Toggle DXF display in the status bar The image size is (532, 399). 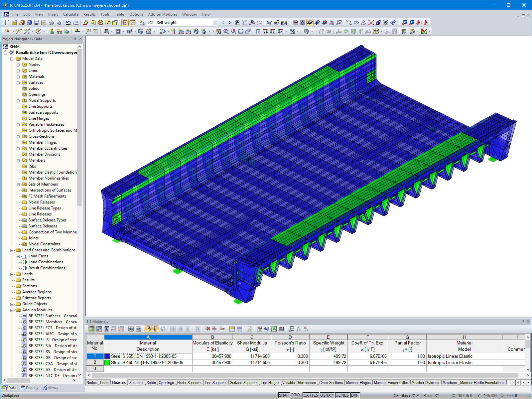tap(354, 395)
